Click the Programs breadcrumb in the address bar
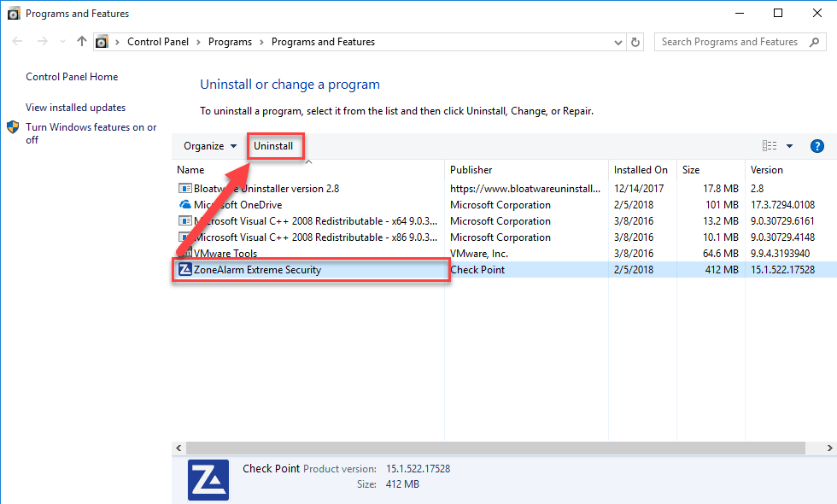 [x=229, y=41]
